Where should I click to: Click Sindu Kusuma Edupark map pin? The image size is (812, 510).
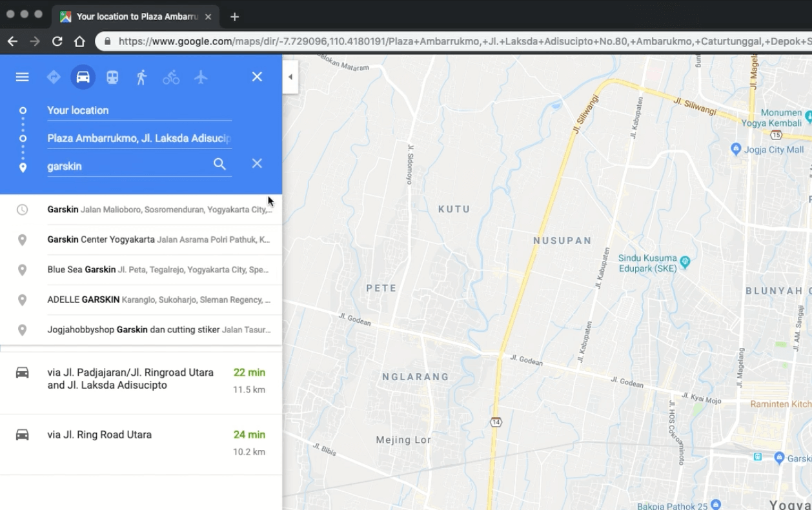685,262
